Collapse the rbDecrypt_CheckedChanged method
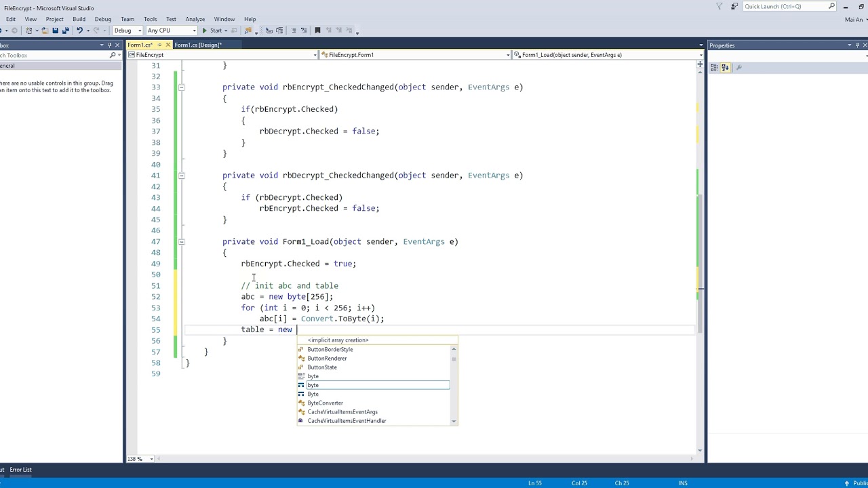Image resolution: width=868 pixels, height=488 pixels. point(181,176)
